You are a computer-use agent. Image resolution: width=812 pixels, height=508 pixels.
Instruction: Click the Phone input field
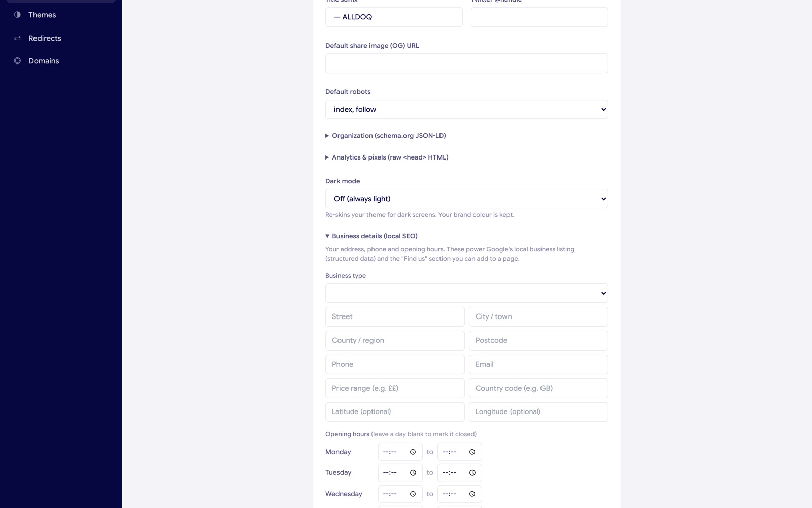point(395,364)
